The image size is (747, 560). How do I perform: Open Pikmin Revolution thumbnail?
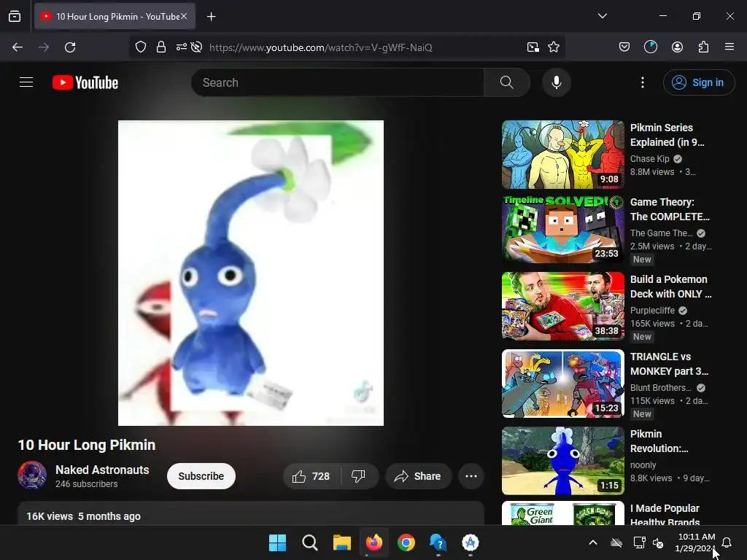tap(562, 461)
